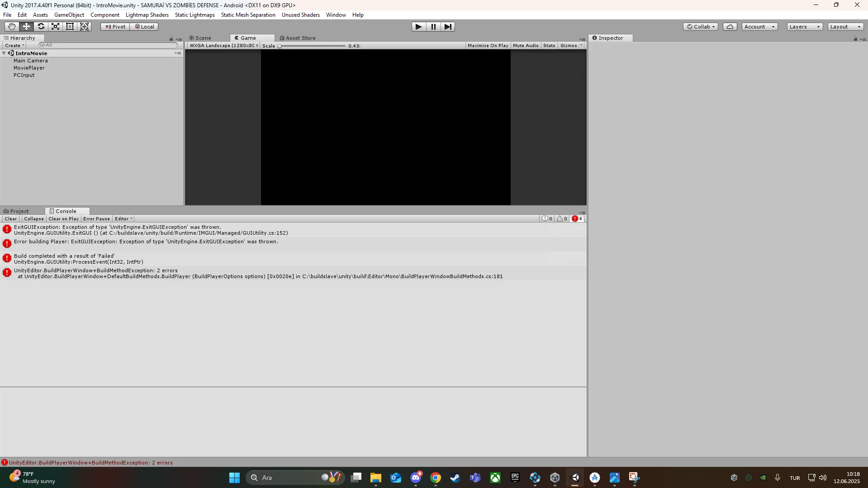
Task: Toggle warning message count filter
Action: pyautogui.click(x=562, y=219)
